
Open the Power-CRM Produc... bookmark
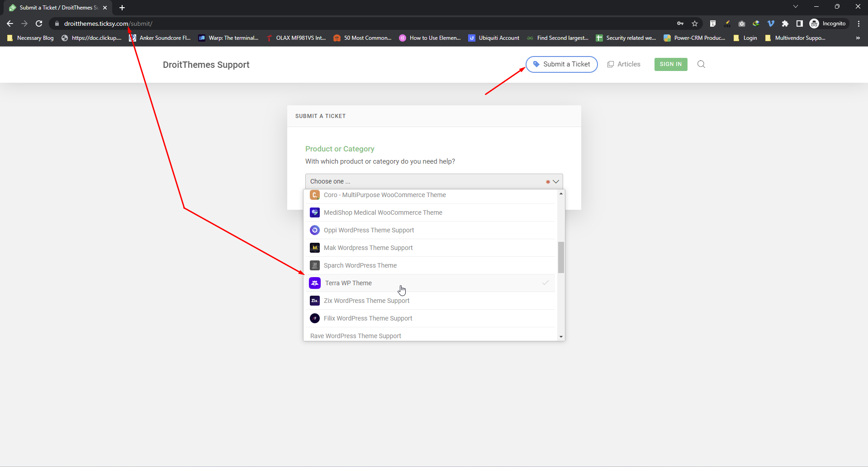point(695,38)
